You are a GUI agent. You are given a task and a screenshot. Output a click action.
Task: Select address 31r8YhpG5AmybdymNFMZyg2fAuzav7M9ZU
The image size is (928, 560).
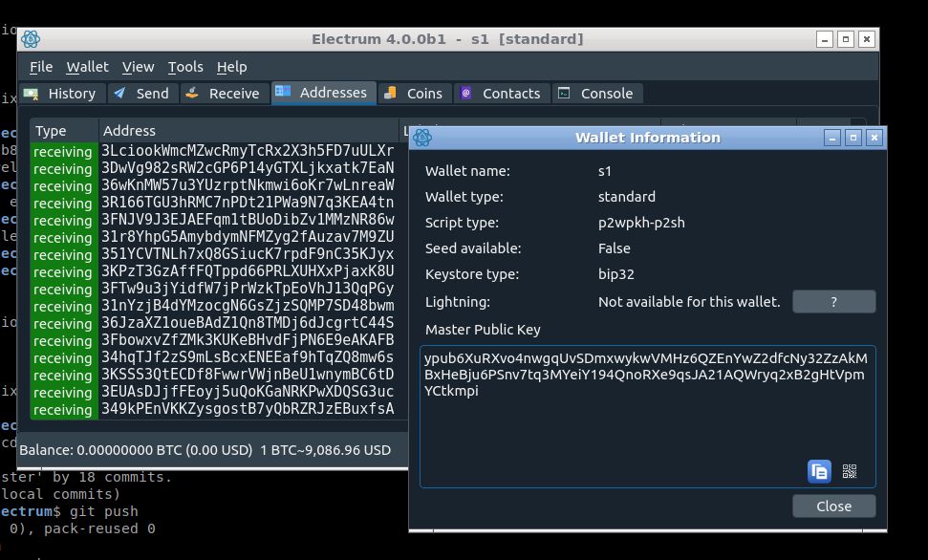coord(248,237)
